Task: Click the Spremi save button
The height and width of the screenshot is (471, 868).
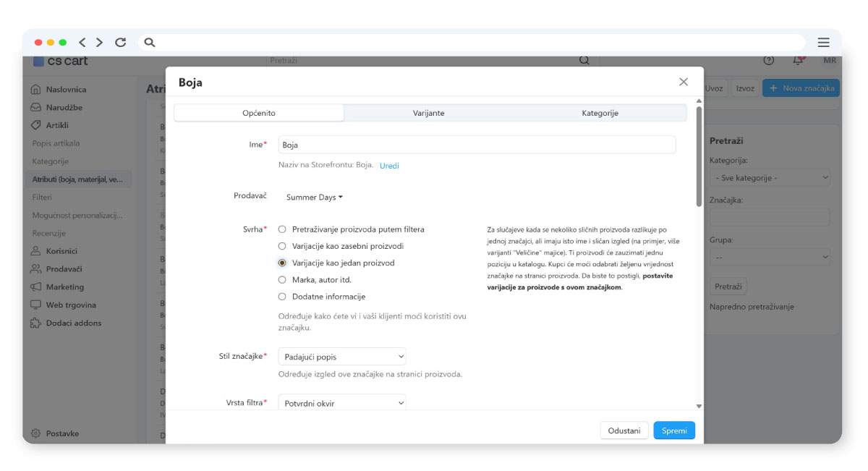Action: (x=673, y=430)
